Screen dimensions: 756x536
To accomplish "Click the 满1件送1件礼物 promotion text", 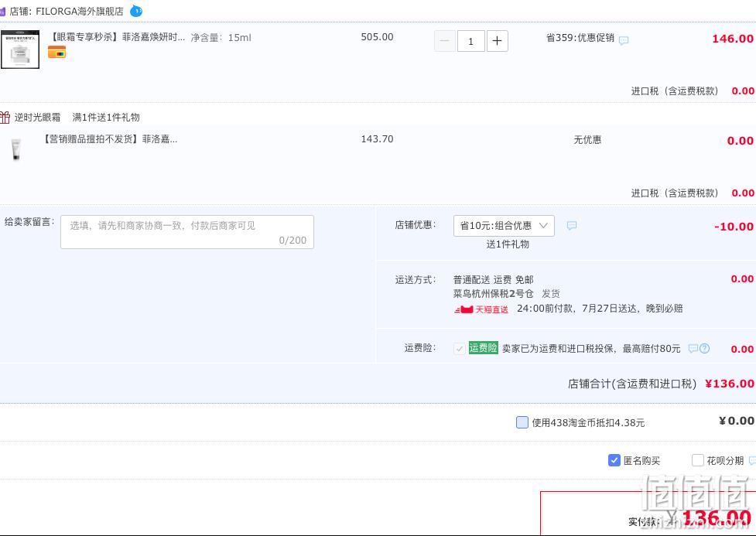I will [x=106, y=117].
